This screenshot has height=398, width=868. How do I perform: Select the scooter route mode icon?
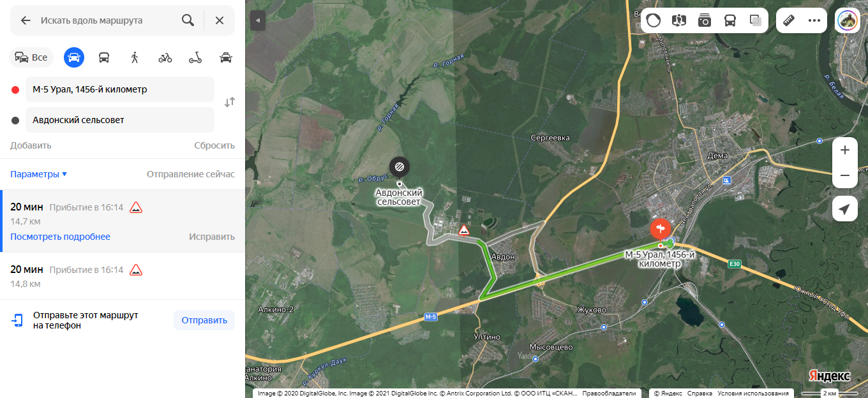(x=195, y=57)
